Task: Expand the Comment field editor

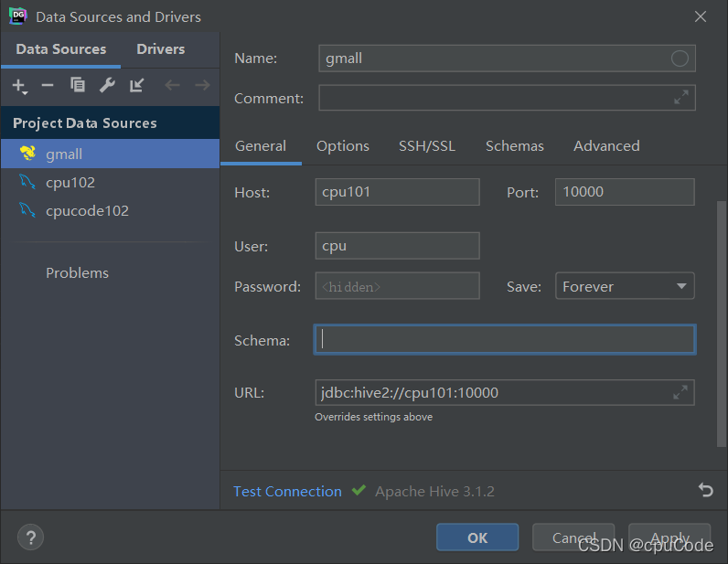Action: click(681, 98)
